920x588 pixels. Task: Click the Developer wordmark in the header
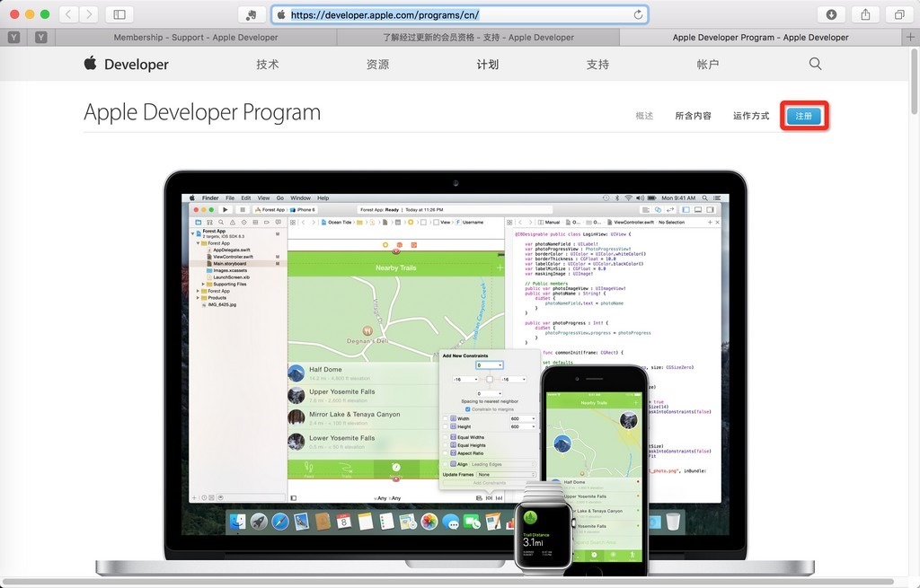[137, 64]
